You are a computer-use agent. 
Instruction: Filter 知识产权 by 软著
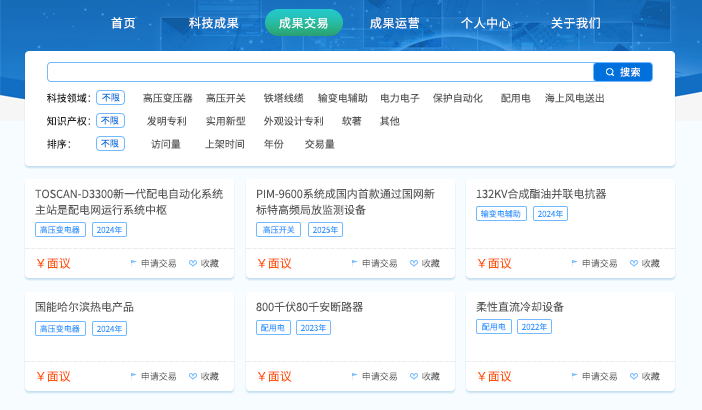point(351,121)
